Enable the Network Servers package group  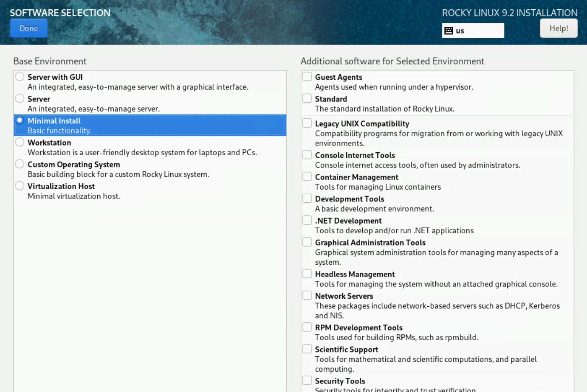pyautogui.click(x=307, y=295)
